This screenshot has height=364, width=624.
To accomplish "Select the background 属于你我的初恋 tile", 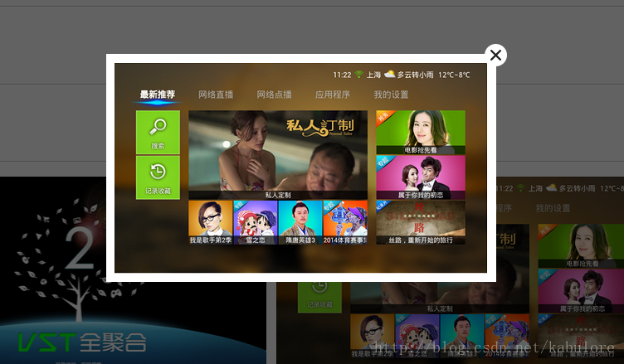I will [581, 291].
